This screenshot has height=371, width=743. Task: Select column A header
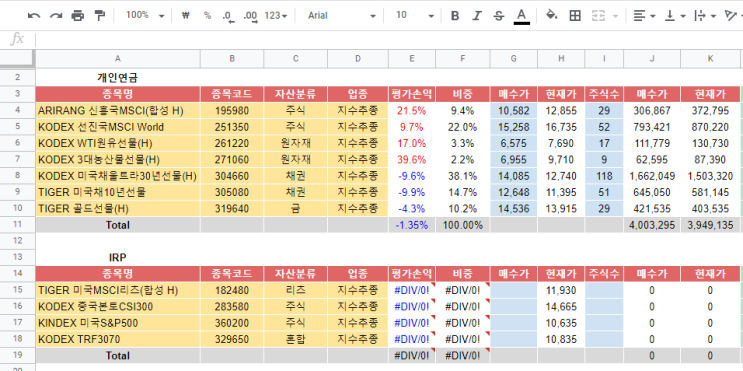(x=118, y=59)
